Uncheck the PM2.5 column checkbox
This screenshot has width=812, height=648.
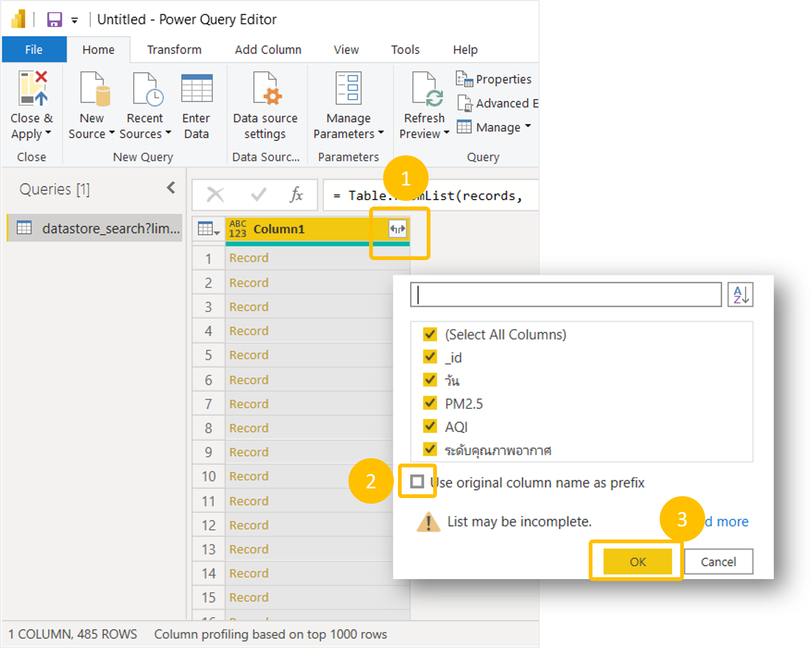pos(430,403)
